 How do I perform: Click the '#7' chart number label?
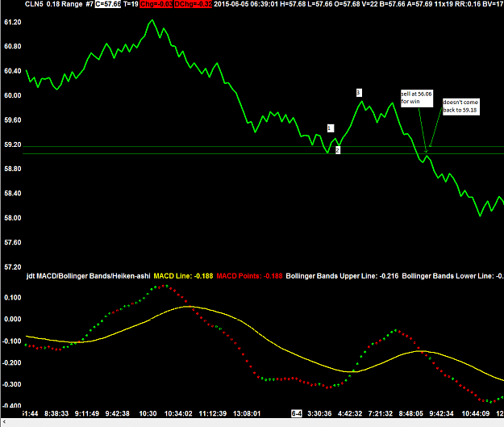click(90, 4)
